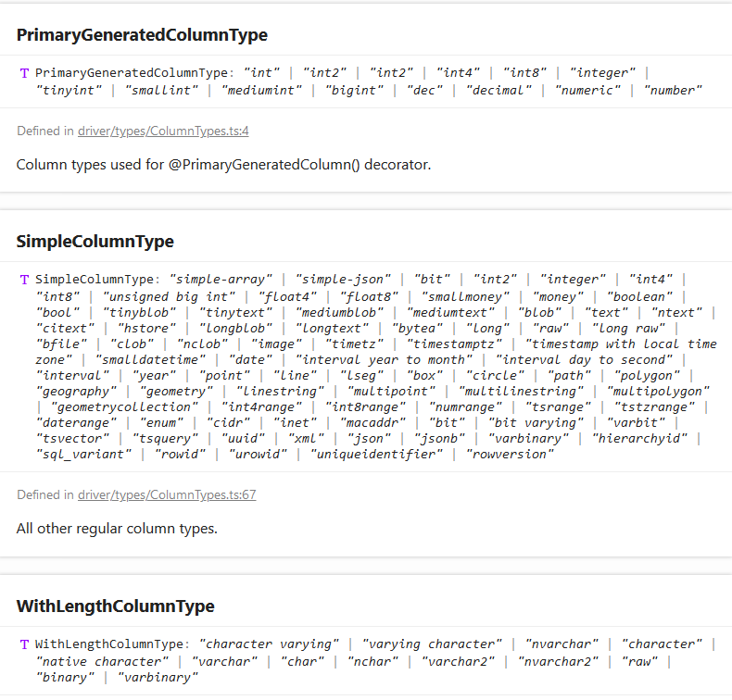Click the "bigint" type literal

pyautogui.click(x=355, y=90)
